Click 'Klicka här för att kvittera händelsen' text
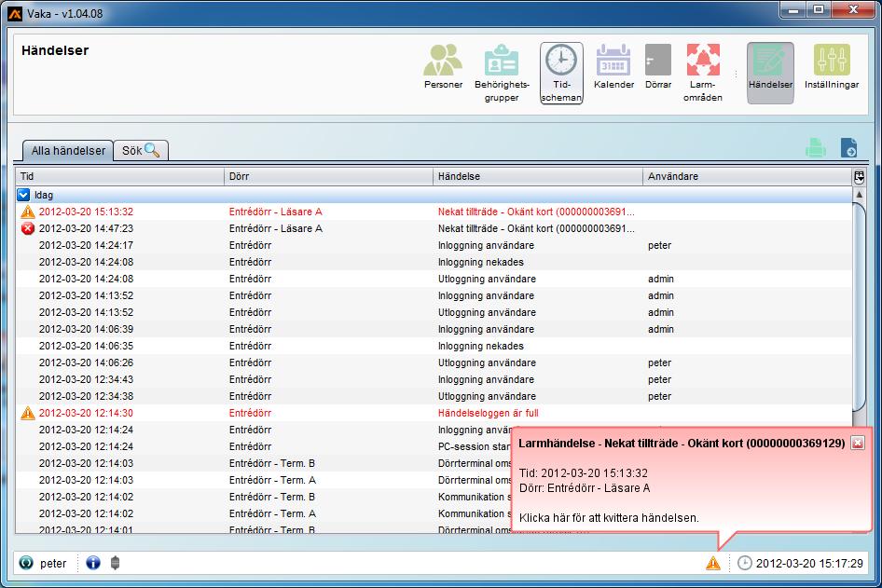Image resolution: width=882 pixels, height=588 pixels. click(x=609, y=518)
